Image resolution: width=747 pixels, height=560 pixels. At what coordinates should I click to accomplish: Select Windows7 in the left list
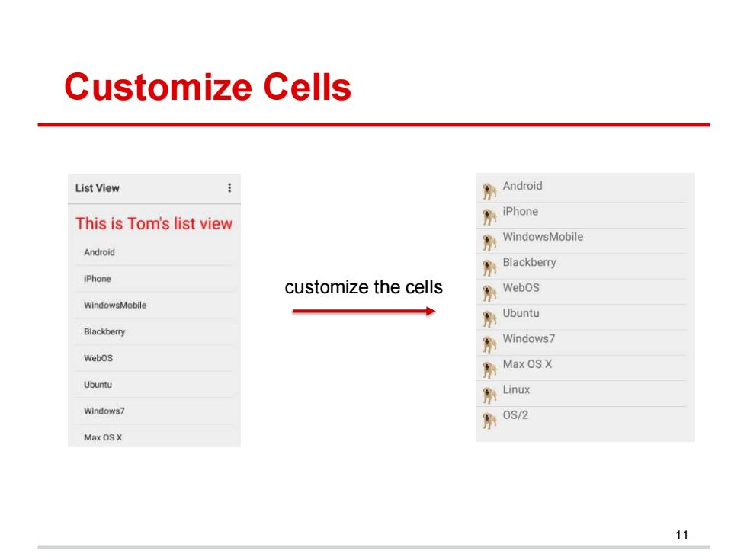pyautogui.click(x=154, y=411)
